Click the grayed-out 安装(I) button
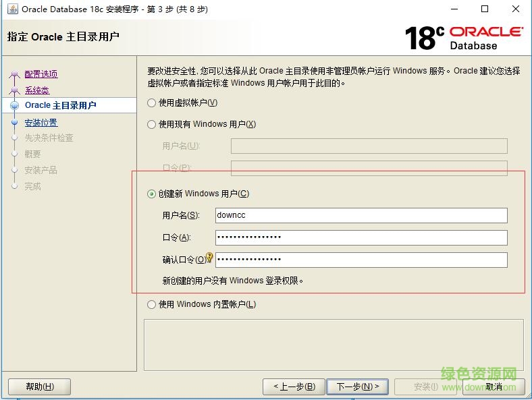532x400 pixels. click(425, 387)
